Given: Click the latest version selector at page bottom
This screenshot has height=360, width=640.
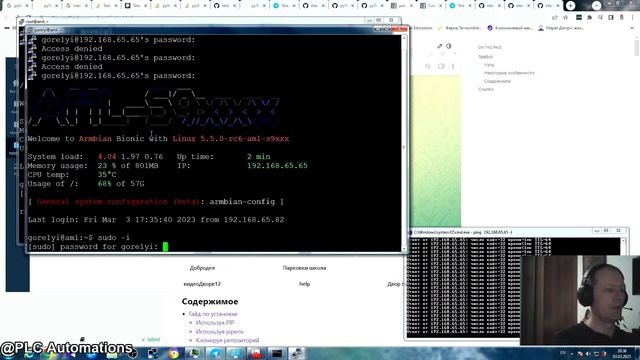Looking at the screenshot, I should [151, 340].
